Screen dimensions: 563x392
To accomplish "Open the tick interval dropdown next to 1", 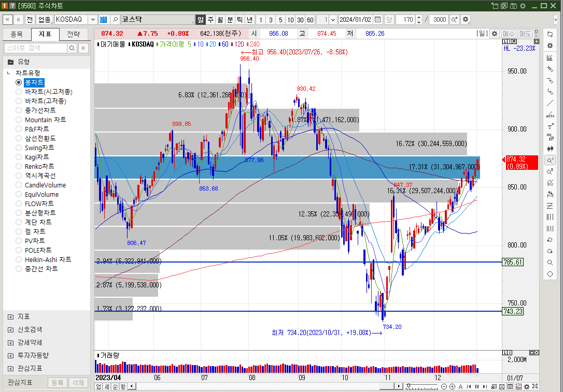I will click(333, 19).
